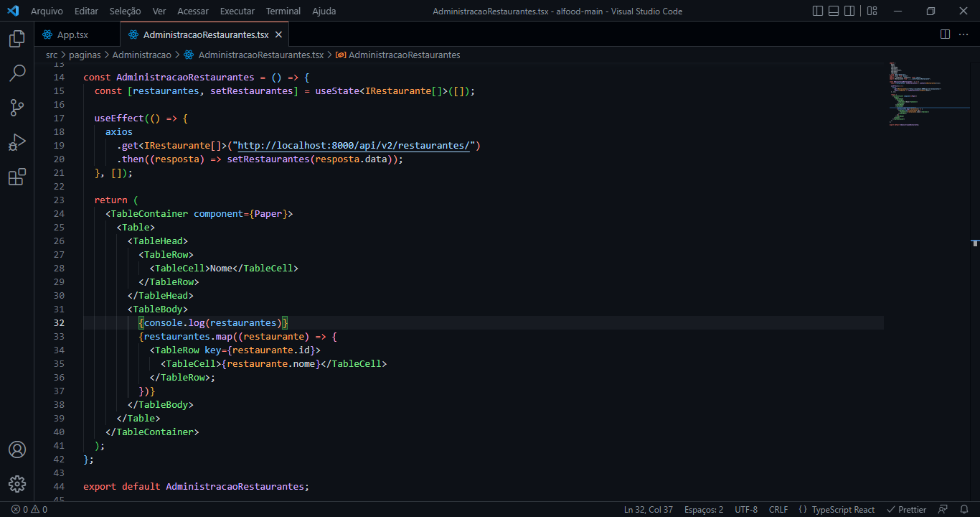
Task: Open the Terminal menu
Action: (x=283, y=11)
